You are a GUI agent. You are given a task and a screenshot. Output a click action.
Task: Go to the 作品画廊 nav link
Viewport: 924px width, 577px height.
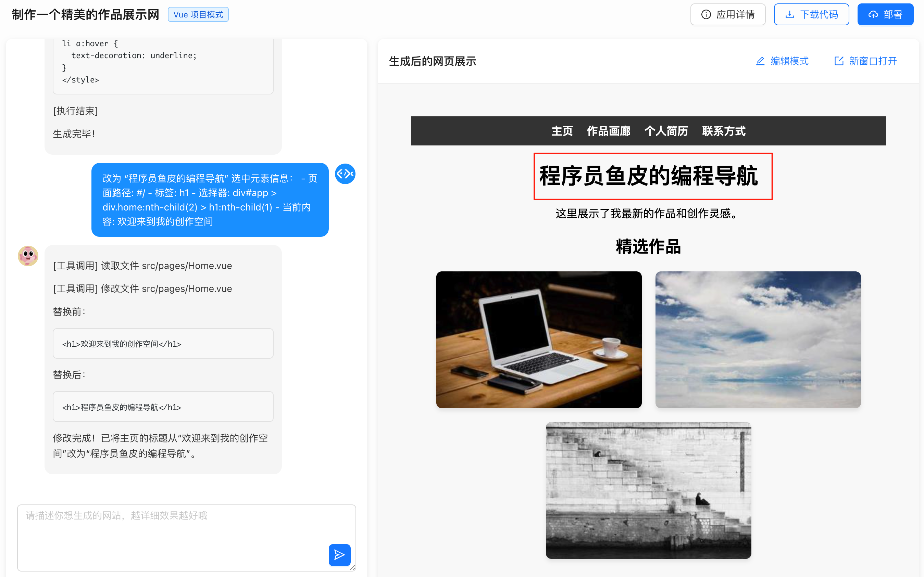608,131
